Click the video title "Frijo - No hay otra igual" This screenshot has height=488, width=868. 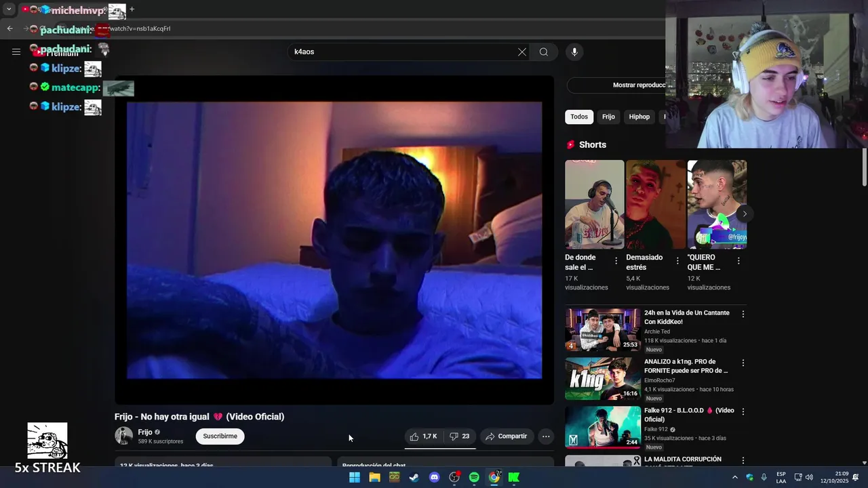[x=199, y=417]
